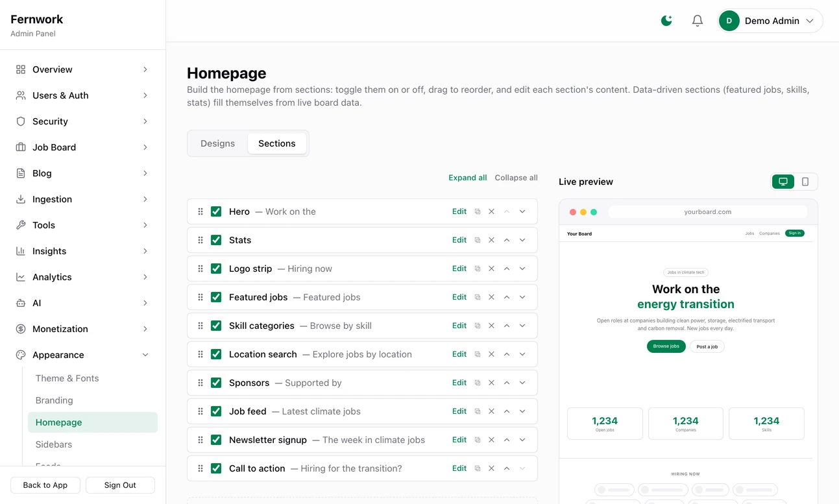
Task: Click the Sign Out button
Action: point(120,485)
